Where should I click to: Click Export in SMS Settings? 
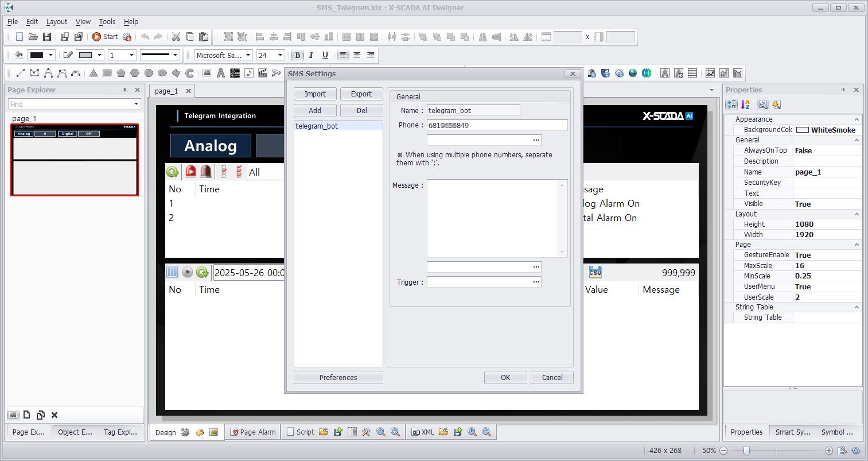click(361, 94)
